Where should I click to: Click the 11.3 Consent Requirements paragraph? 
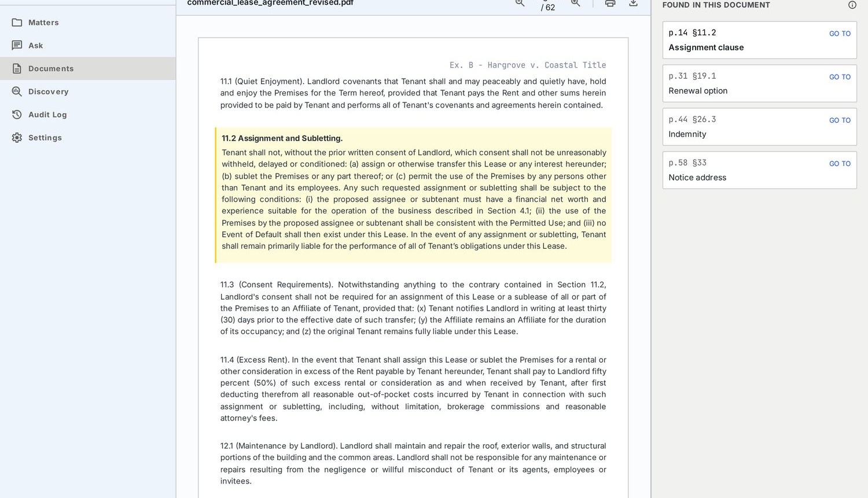point(413,308)
